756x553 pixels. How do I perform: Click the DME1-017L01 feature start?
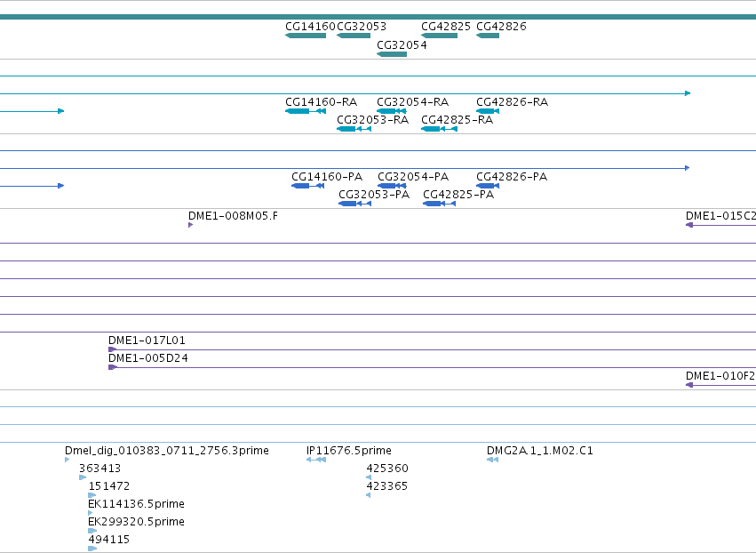(x=112, y=349)
